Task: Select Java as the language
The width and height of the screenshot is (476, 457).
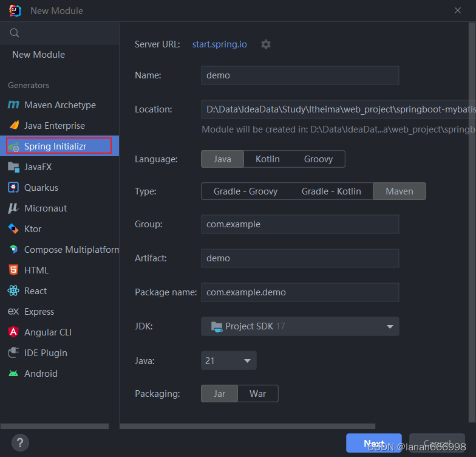Action: pos(222,159)
